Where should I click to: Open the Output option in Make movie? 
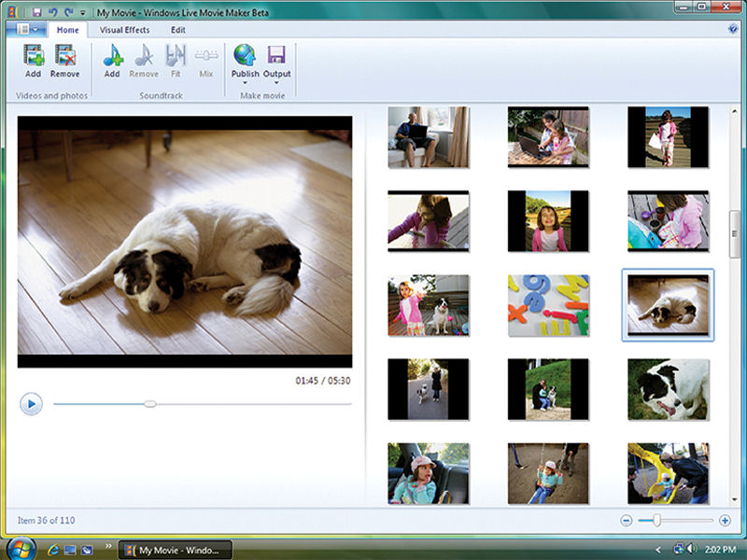point(275,58)
